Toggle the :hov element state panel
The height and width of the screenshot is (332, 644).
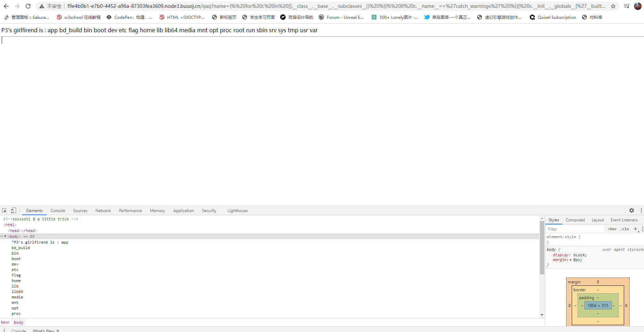coord(612,229)
